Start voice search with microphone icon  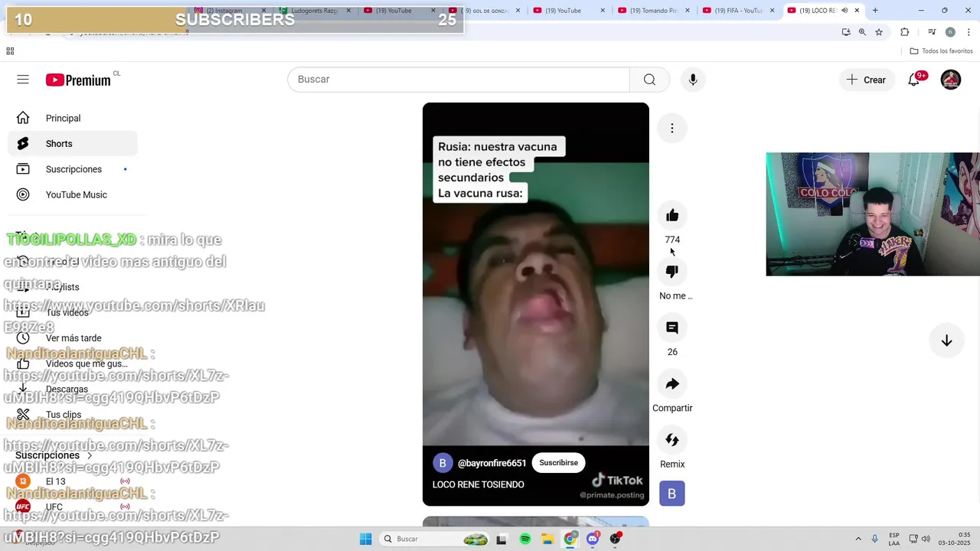point(693,80)
